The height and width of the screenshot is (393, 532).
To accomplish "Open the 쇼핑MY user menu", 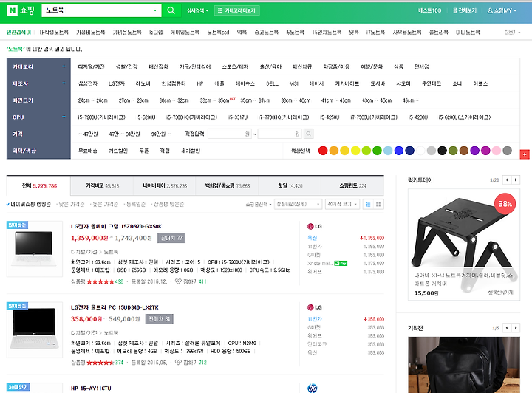I will point(502,10).
